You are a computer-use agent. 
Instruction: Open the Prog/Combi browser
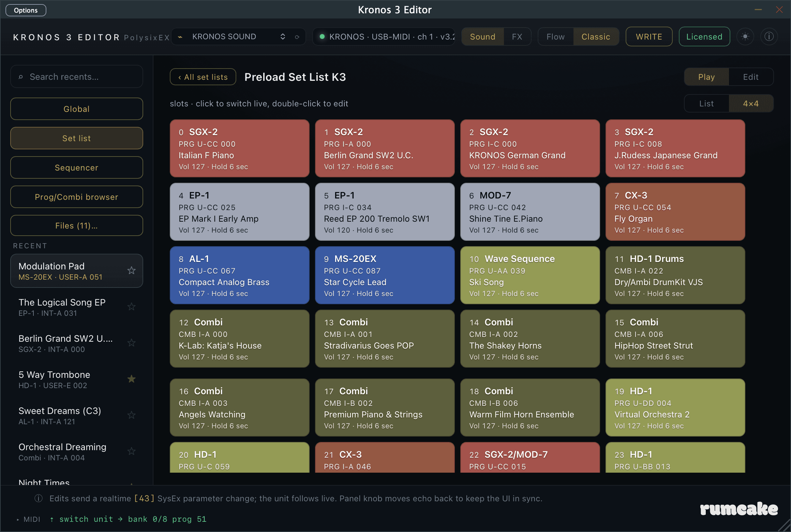coord(76,197)
